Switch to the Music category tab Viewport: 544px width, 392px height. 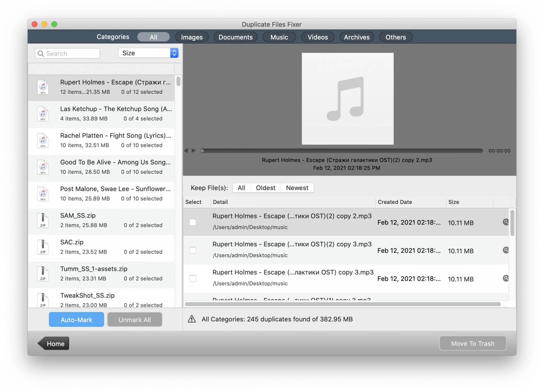pyautogui.click(x=279, y=37)
